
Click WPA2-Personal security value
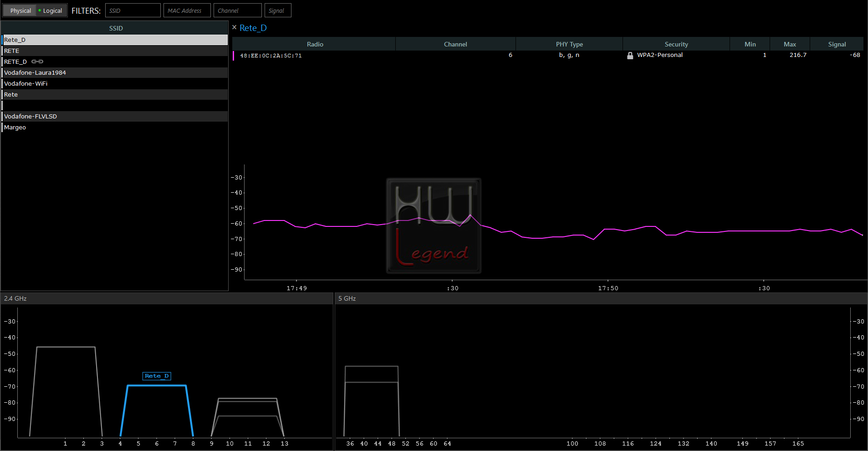[660, 55]
